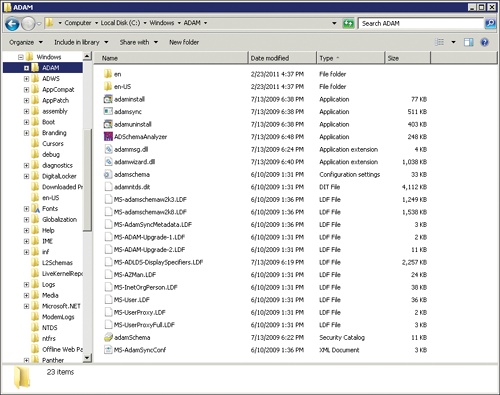The width and height of the screenshot is (500, 395).
Task: Open the view options dropdown arrow
Action: [x=453, y=42]
